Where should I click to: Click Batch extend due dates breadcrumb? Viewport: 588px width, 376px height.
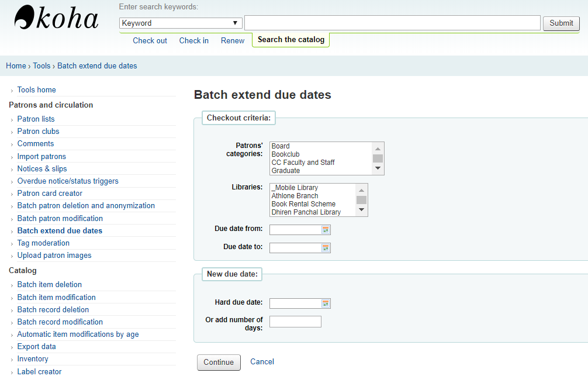coord(97,65)
